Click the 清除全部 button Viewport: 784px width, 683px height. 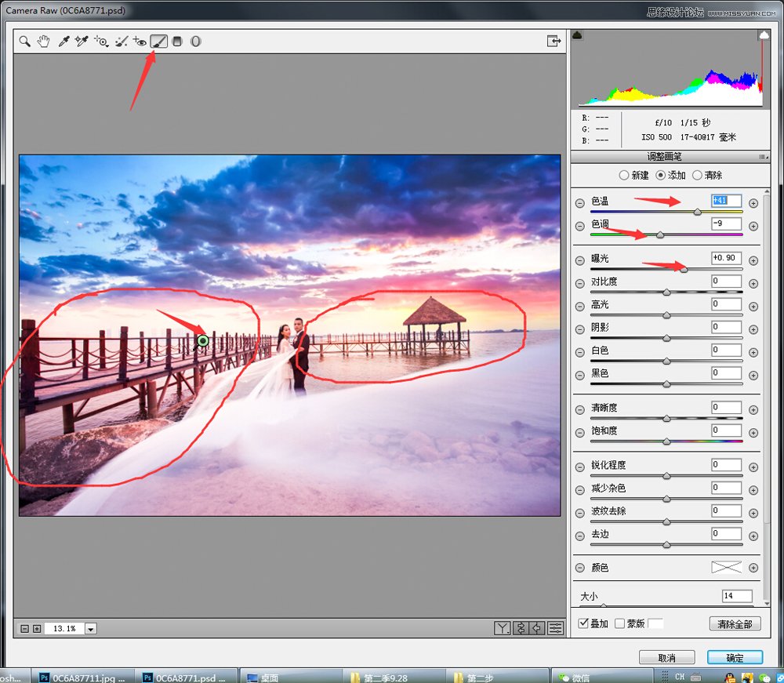point(735,624)
